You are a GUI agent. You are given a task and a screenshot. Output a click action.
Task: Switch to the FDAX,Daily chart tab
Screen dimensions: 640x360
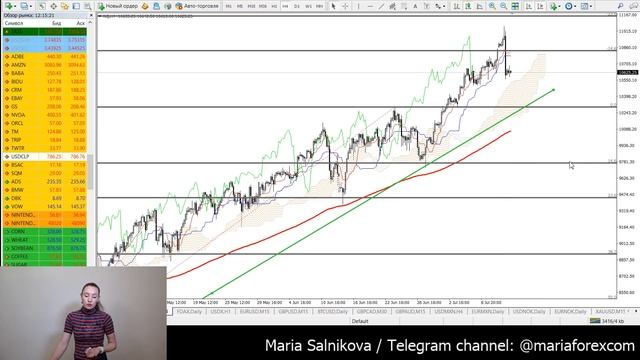(x=189, y=311)
